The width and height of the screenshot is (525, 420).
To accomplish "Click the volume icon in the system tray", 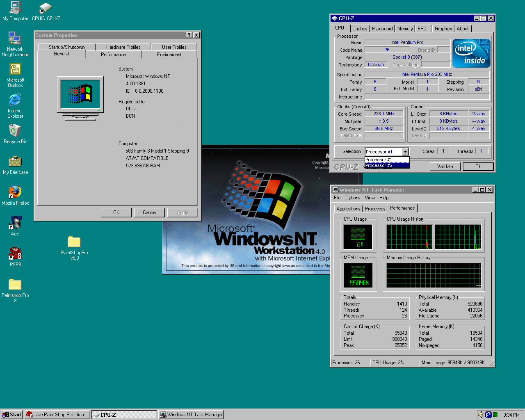I will (480, 415).
